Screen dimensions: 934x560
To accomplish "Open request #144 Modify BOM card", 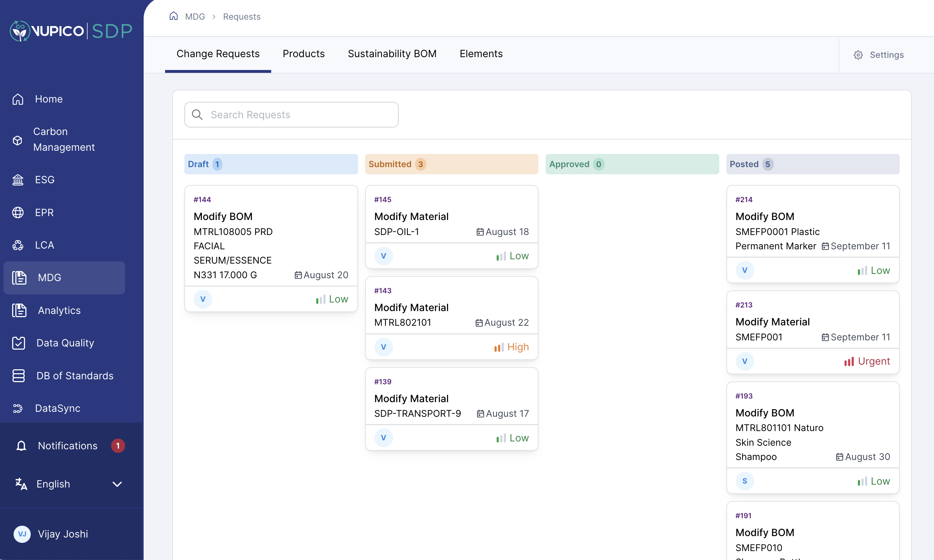I will point(271,248).
